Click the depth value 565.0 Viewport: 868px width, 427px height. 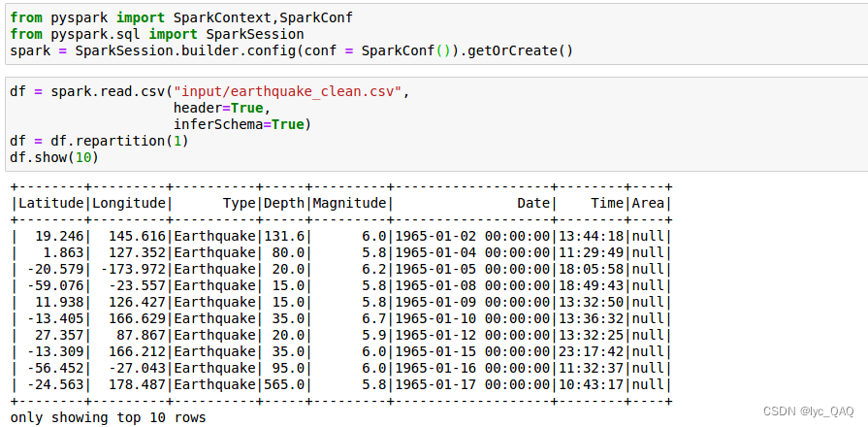coord(284,385)
